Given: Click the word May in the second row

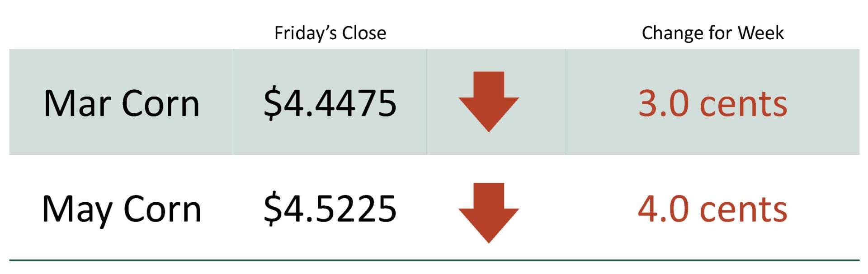Looking at the screenshot, I should (77, 210).
